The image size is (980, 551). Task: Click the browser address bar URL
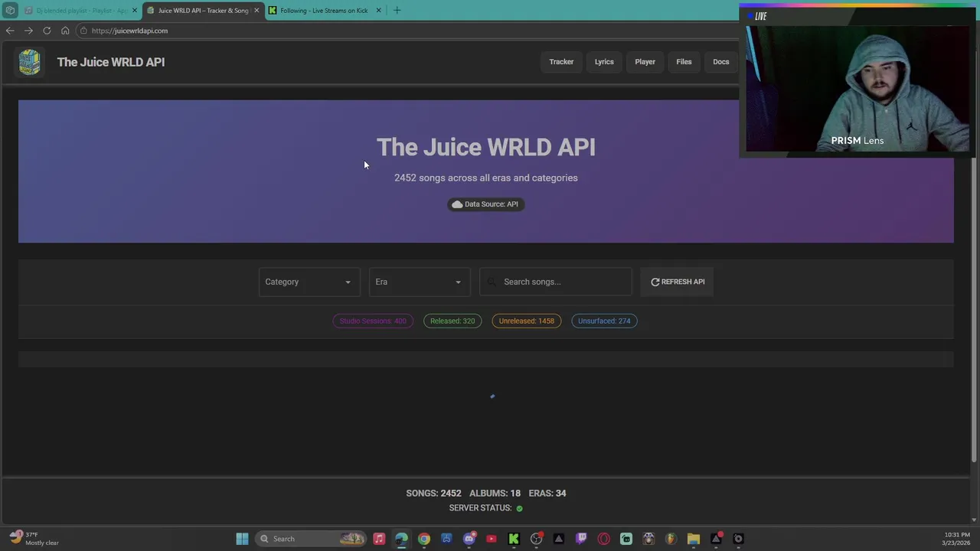point(129,31)
